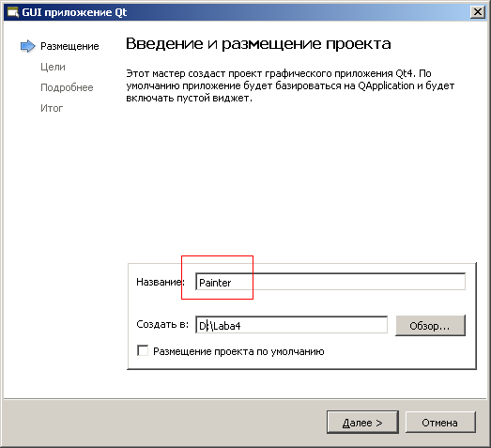Select the Подробнее wizard step

(x=67, y=87)
